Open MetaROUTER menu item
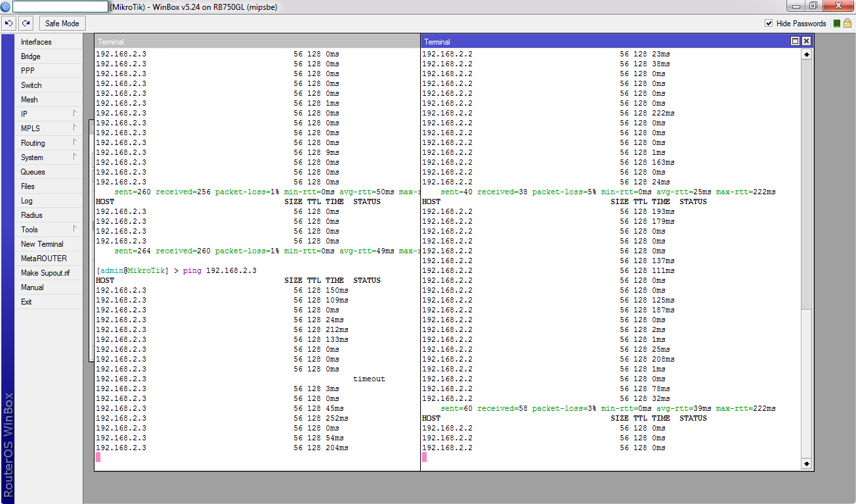This screenshot has height=504, width=856. point(49,259)
